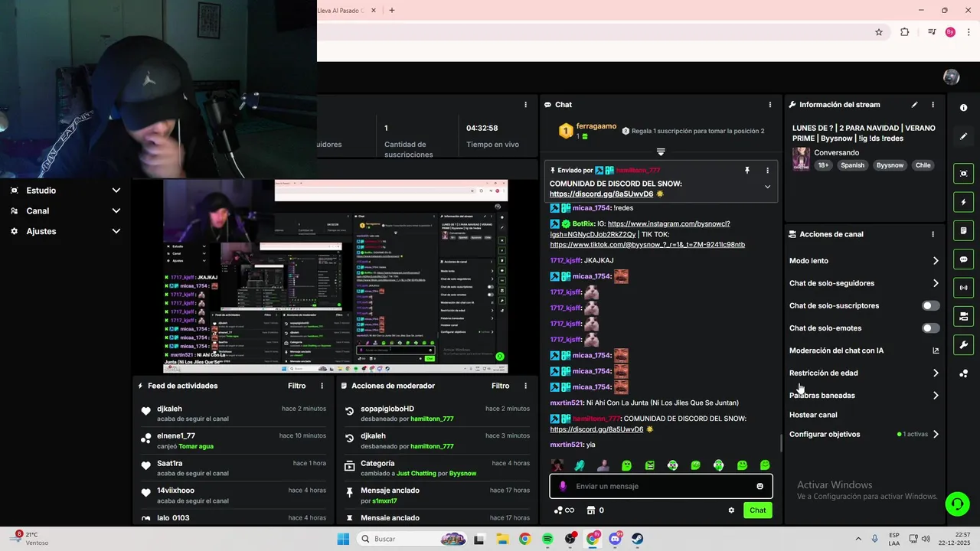Open Filtro in Acciones de moderador
This screenshot has height=551, width=980.
[x=500, y=386]
